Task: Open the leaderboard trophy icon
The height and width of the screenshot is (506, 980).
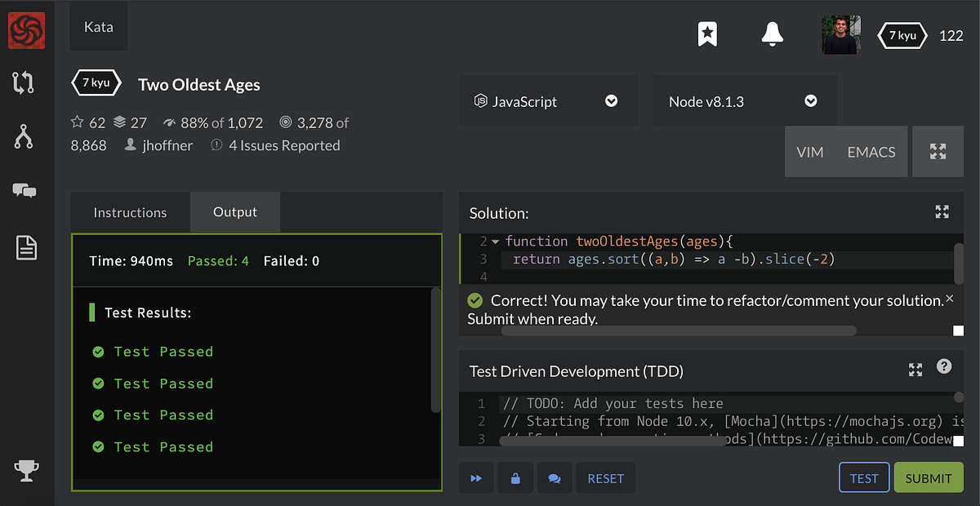Action: [x=26, y=470]
